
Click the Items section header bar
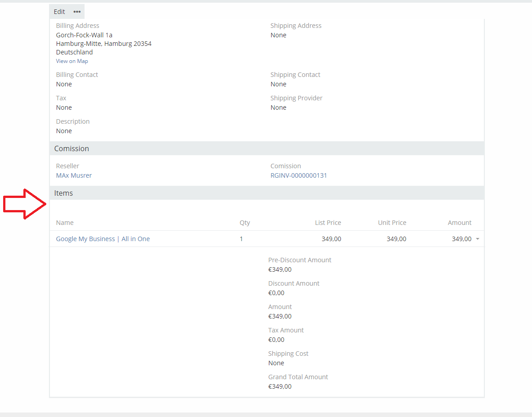(x=266, y=193)
